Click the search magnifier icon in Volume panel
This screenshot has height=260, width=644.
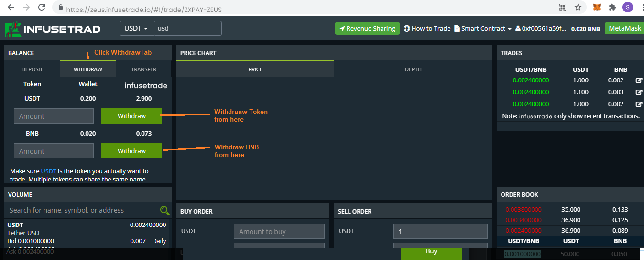(165, 210)
